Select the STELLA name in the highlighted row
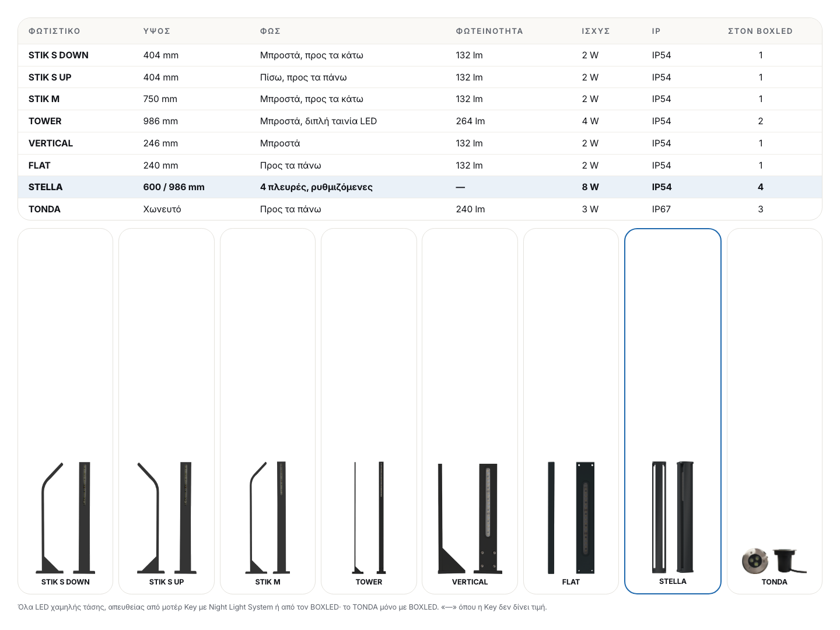Image resolution: width=840 pixels, height=630 pixels. click(45, 187)
